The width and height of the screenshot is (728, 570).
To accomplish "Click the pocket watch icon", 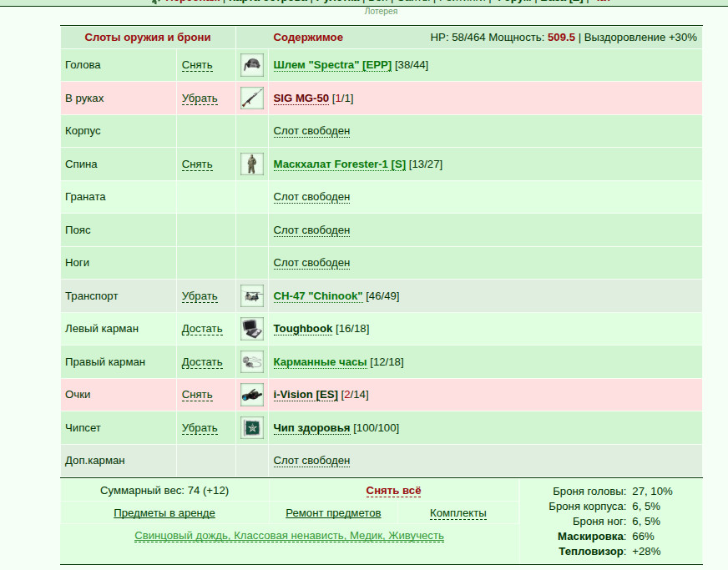I will click(252, 362).
